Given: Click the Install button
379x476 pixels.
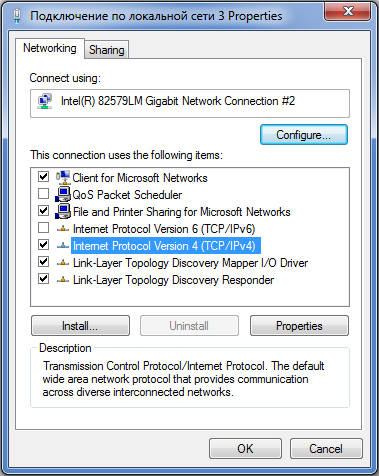Looking at the screenshot, I should click(80, 326).
